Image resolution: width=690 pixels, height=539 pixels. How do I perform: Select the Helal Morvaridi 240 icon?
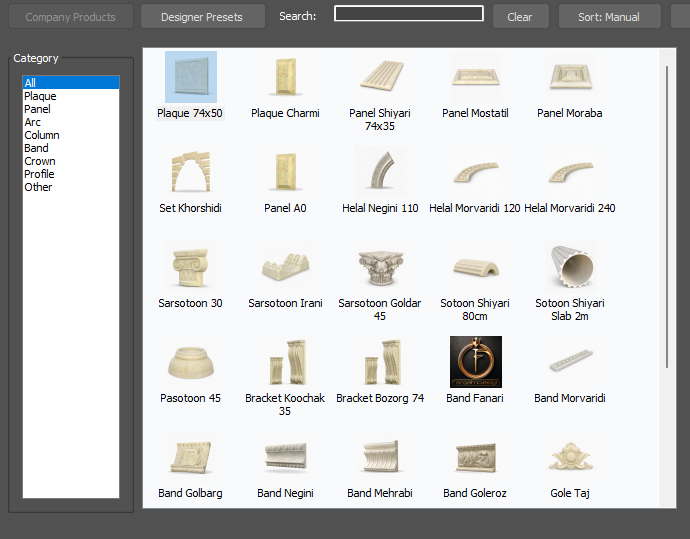click(x=571, y=172)
